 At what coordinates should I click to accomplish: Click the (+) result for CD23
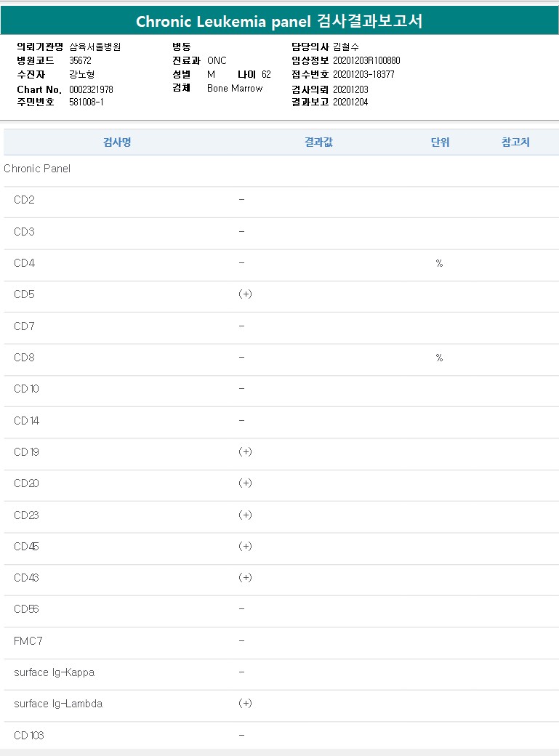pos(245,515)
